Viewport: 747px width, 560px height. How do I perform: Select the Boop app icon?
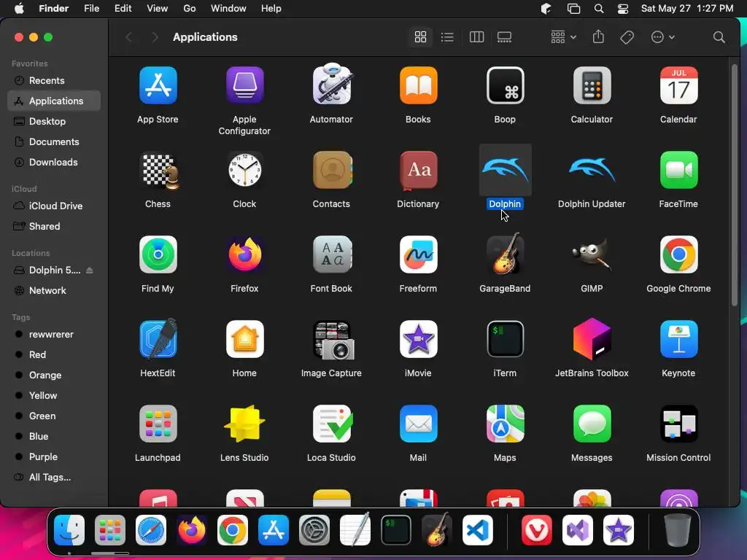coord(505,86)
